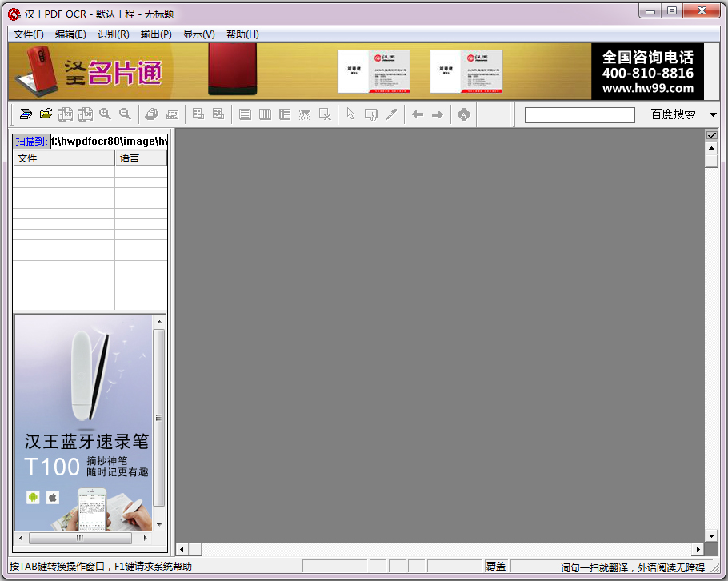Select the horizontal text region icon

click(x=245, y=114)
